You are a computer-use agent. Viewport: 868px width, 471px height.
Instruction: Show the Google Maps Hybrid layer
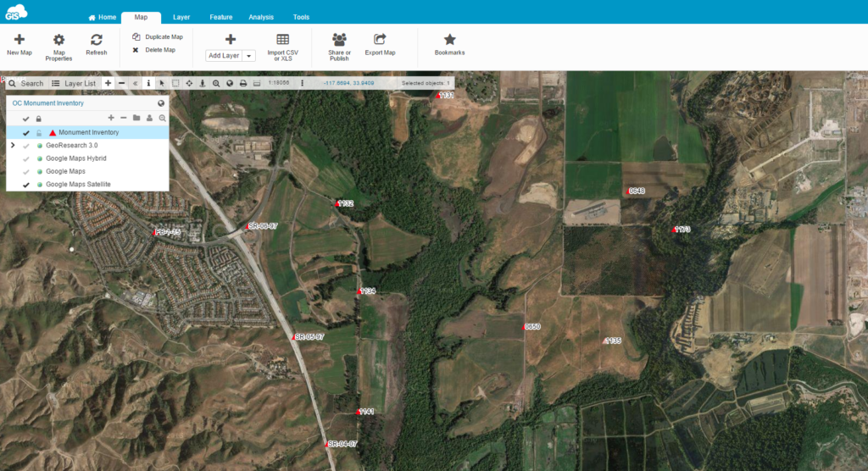click(x=26, y=158)
